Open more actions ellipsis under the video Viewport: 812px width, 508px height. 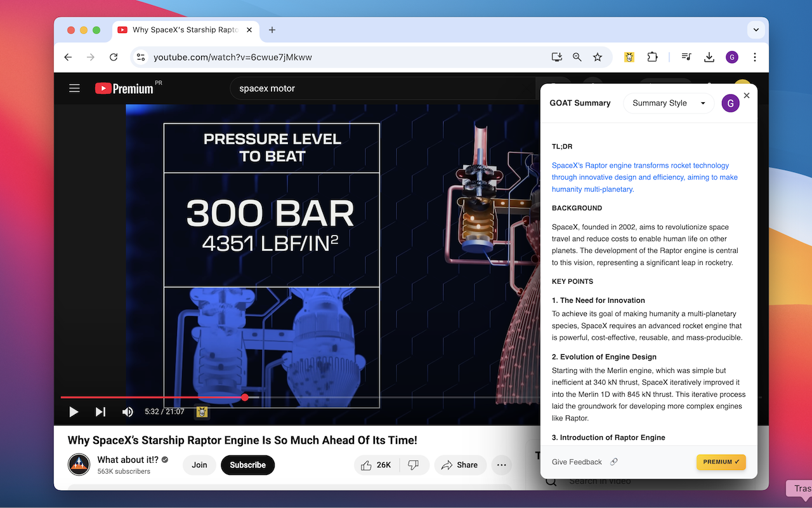click(502, 465)
